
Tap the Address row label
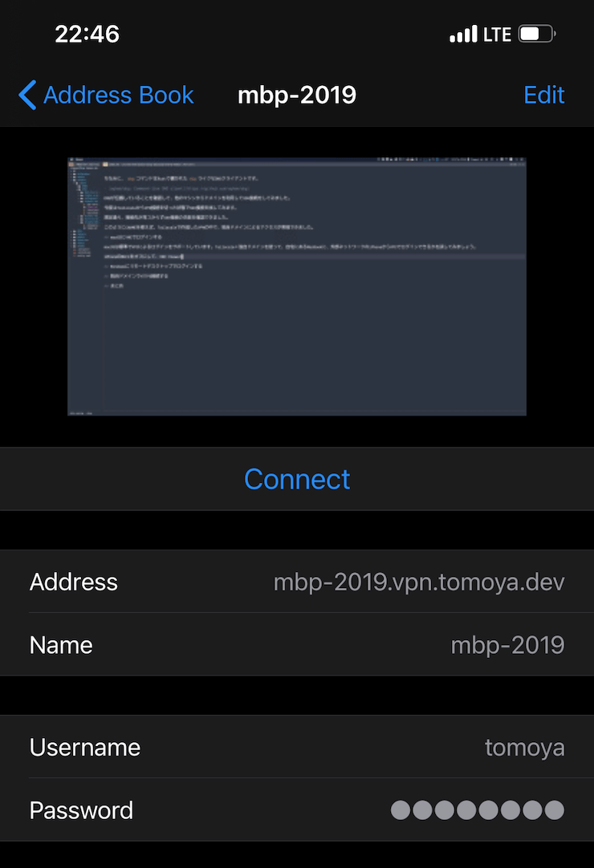tap(74, 582)
